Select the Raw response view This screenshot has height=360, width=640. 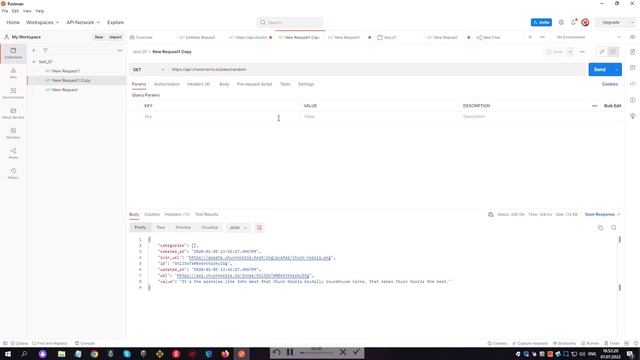[161, 227]
